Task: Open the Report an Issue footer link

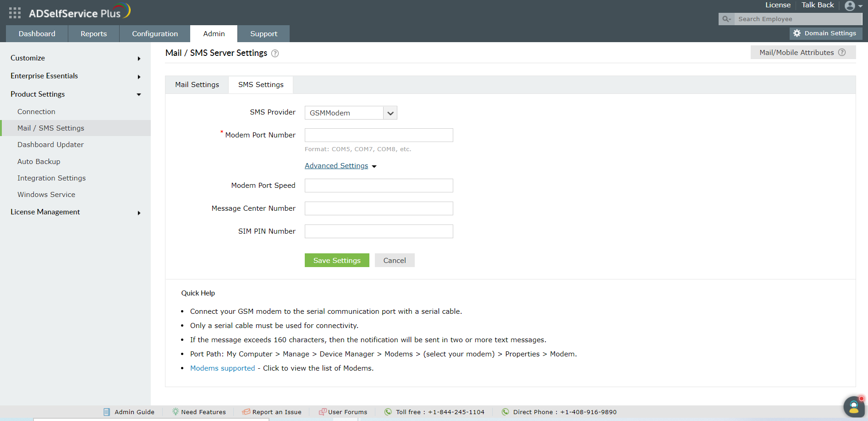Action: 277,412
